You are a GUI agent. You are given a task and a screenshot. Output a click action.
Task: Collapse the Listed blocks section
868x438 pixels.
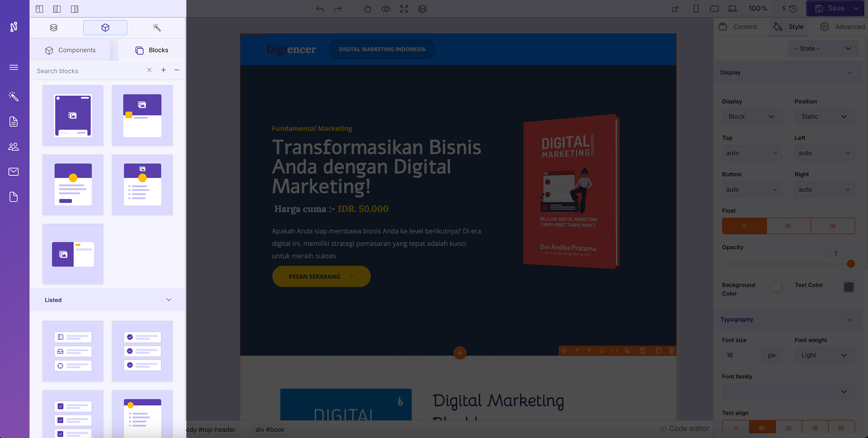pyautogui.click(x=169, y=300)
